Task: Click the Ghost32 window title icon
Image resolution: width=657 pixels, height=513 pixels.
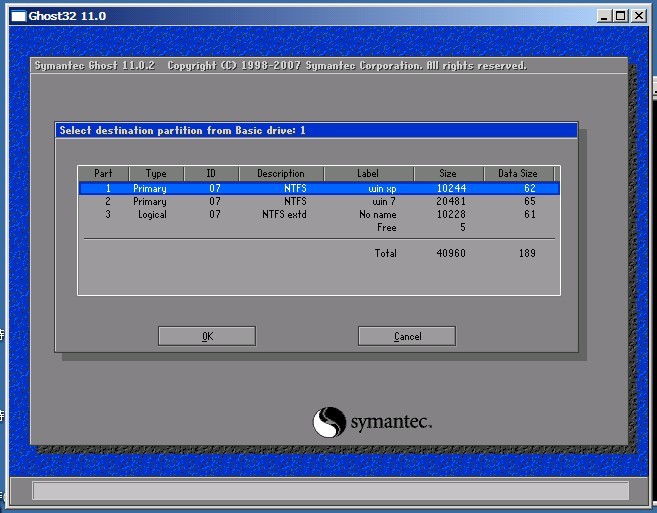Action: 18,16
